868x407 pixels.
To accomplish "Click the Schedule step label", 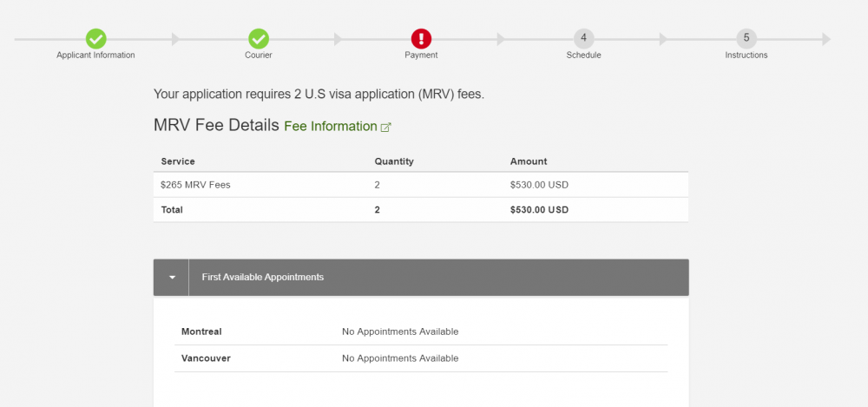I will [583, 56].
